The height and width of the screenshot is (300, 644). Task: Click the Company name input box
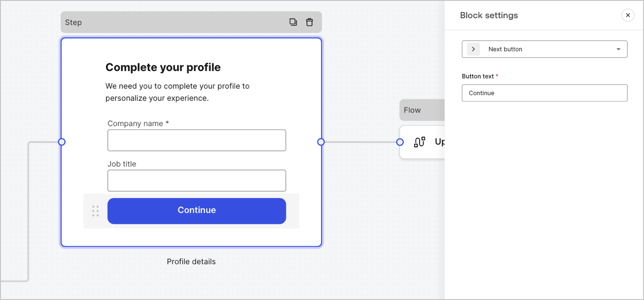coord(196,140)
